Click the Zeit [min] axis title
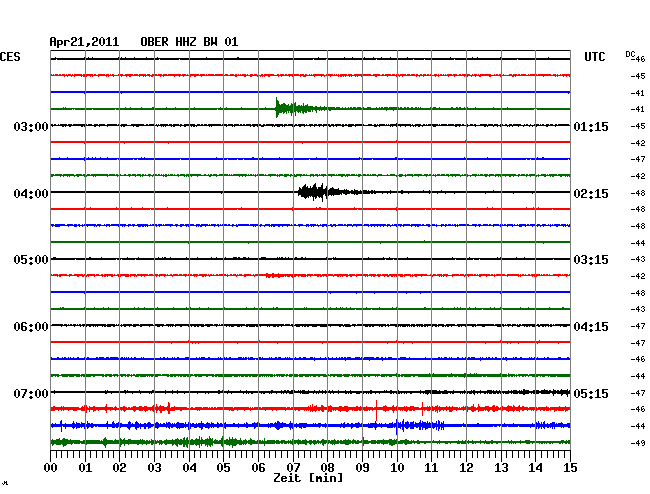Screen dimensions: 650x494 pyautogui.click(x=308, y=478)
